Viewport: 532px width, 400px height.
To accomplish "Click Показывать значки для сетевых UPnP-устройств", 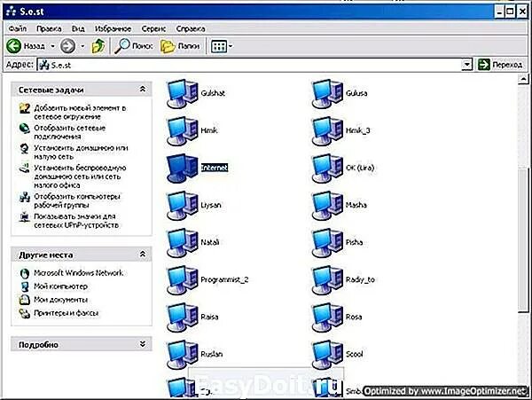I will [x=76, y=221].
